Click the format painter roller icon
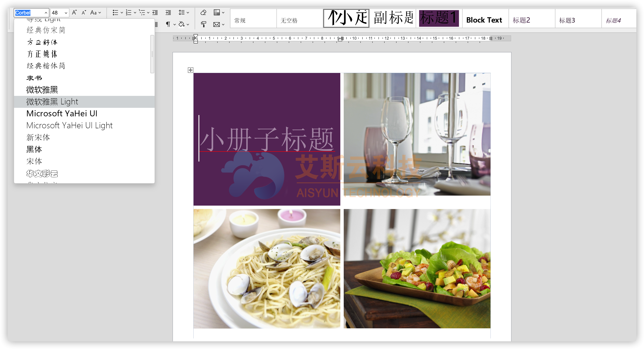 pyautogui.click(x=204, y=24)
